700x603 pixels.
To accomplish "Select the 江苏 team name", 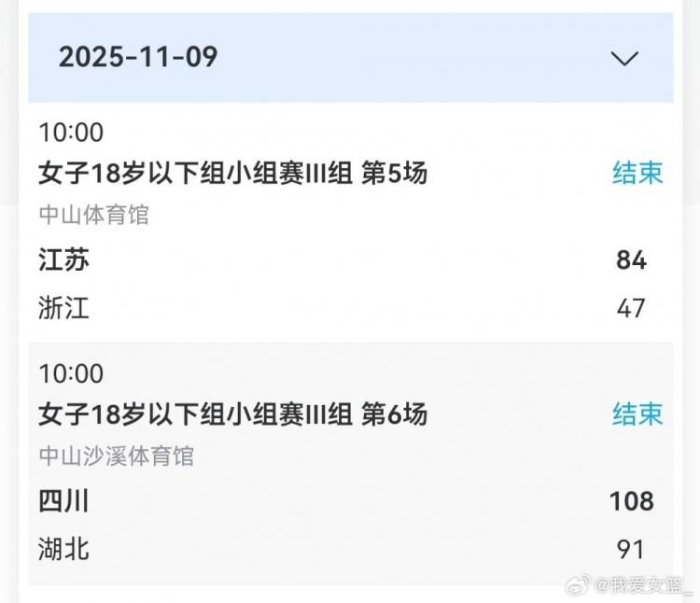I will point(64,259).
